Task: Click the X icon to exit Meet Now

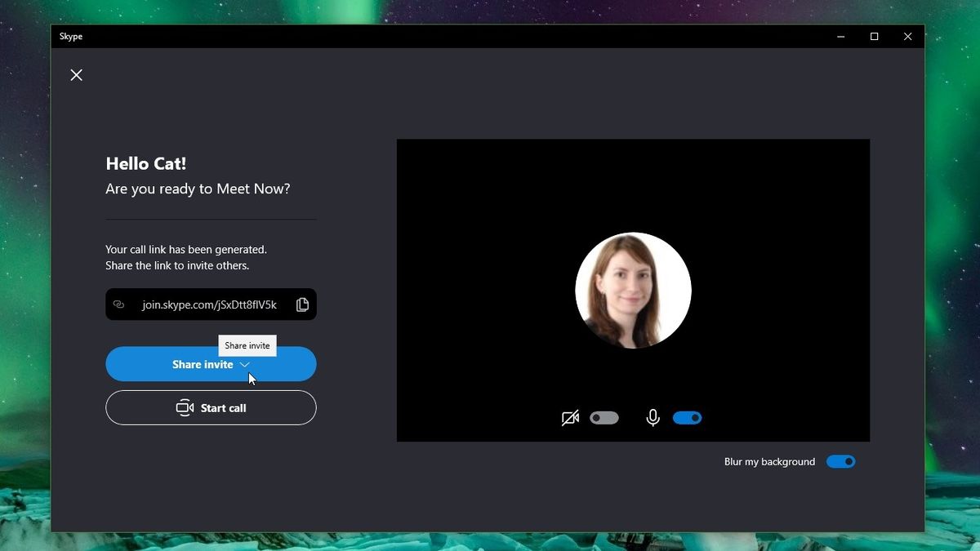Action: point(76,74)
